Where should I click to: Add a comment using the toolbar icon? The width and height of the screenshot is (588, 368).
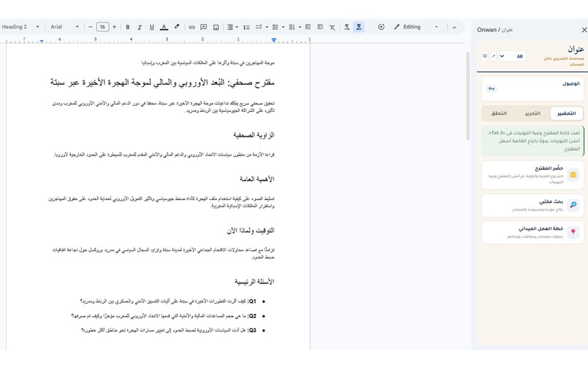tap(204, 27)
